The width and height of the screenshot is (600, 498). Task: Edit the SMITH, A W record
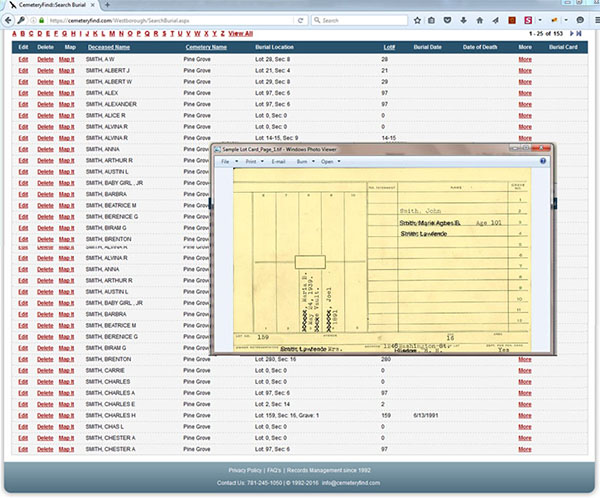23,59
